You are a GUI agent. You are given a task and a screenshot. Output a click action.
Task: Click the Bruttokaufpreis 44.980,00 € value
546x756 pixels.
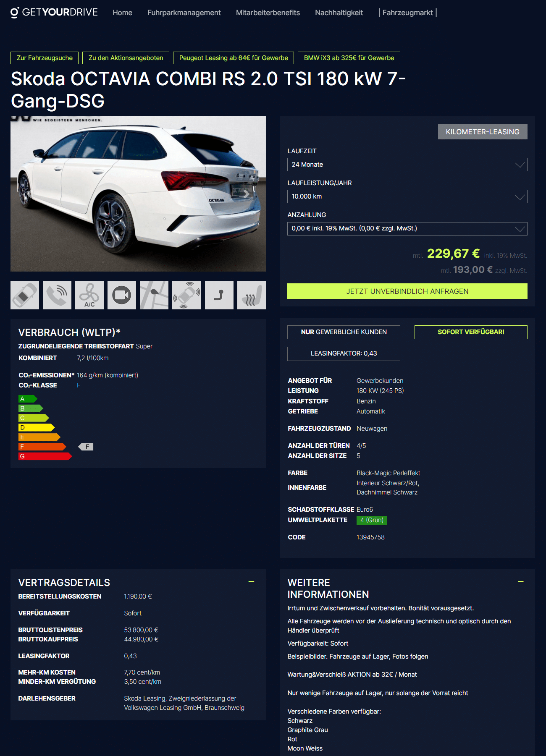point(141,639)
